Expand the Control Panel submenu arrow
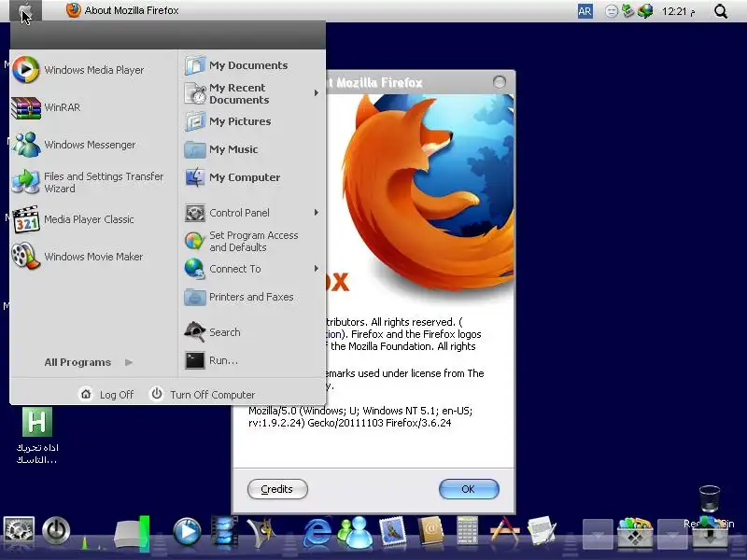The width and height of the screenshot is (747, 560). pyautogui.click(x=316, y=213)
